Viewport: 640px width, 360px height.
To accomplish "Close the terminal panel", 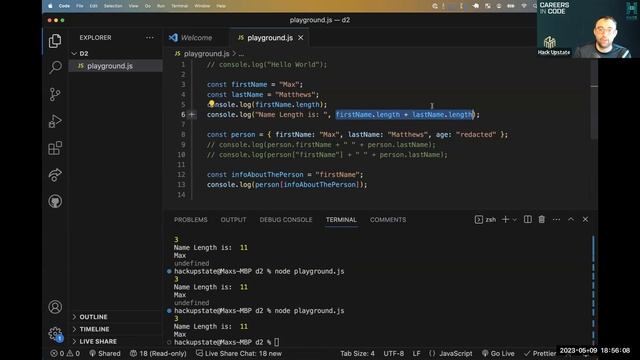I will [585, 220].
